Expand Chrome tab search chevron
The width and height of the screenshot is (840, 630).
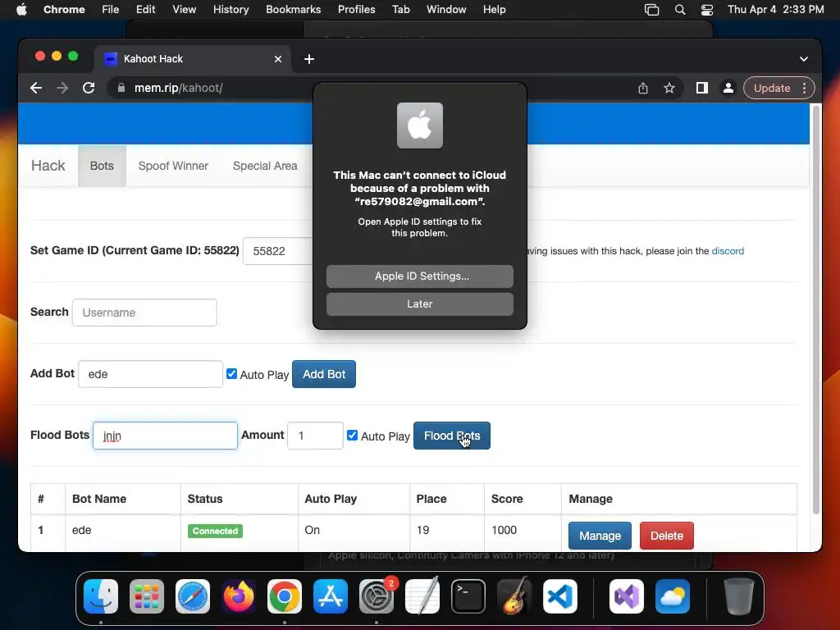click(x=804, y=59)
